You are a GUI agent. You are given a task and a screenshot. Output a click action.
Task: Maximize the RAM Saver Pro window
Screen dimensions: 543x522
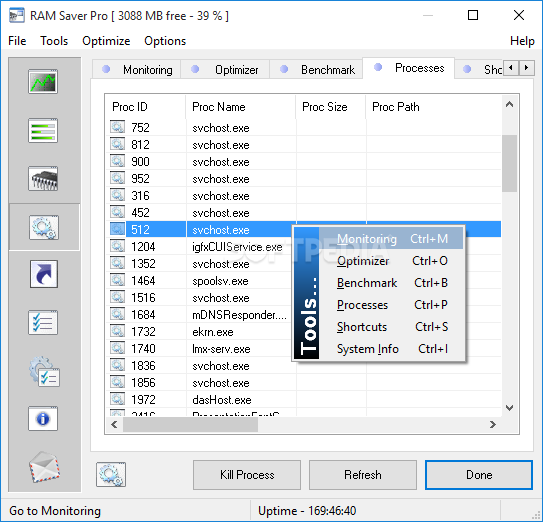[473, 15]
